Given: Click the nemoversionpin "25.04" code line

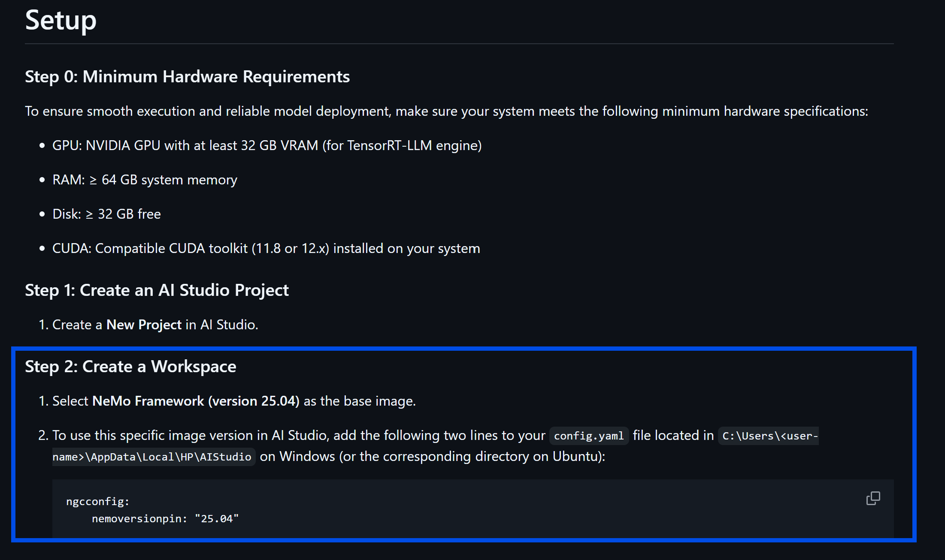Looking at the screenshot, I should click(165, 519).
